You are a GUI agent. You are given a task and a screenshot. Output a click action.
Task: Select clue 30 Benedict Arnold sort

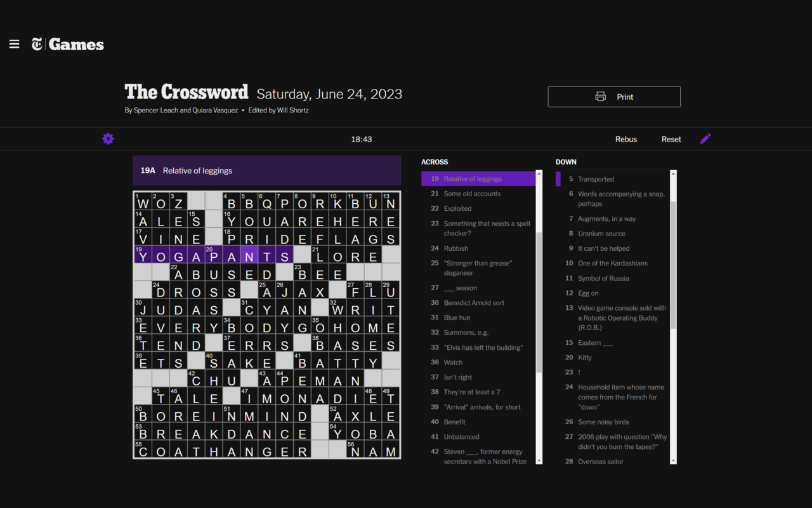tap(478, 303)
